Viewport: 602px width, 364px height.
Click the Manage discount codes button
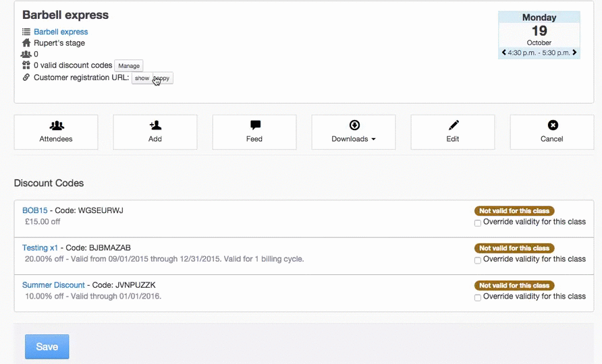pyautogui.click(x=129, y=65)
